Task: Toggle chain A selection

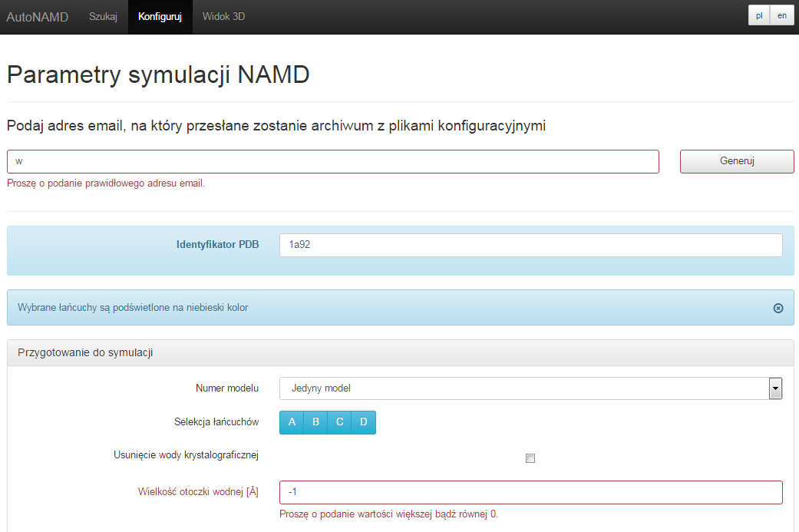Action: click(x=292, y=422)
